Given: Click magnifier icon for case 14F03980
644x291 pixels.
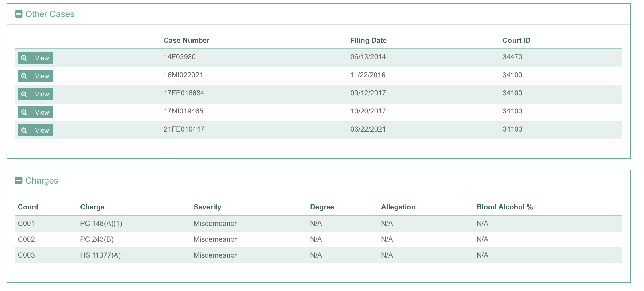Looking at the screenshot, I should pyautogui.click(x=24, y=58).
